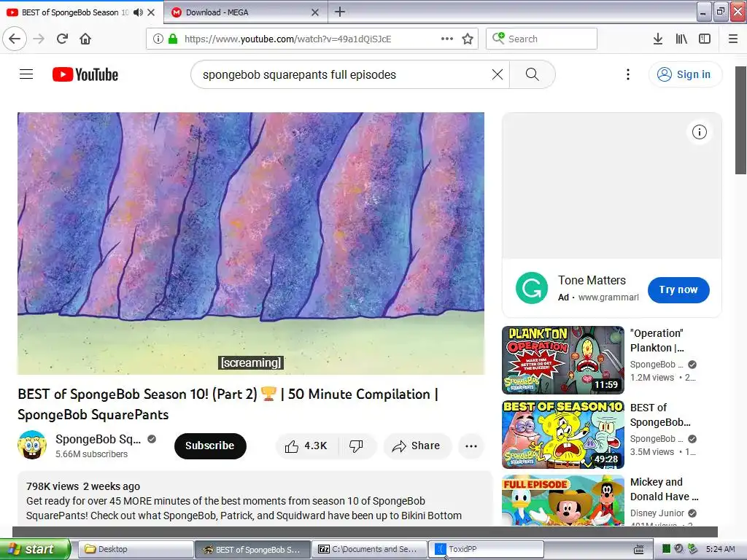
Task: Open BEST of SpongeBob suggested video title
Action: tap(660, 415)
